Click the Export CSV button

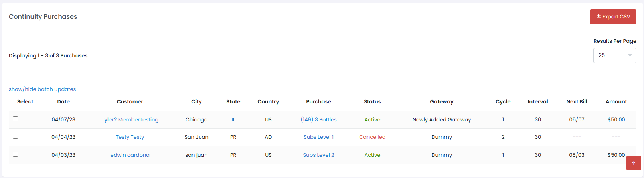pyautogui.click(x=612, y=17)
